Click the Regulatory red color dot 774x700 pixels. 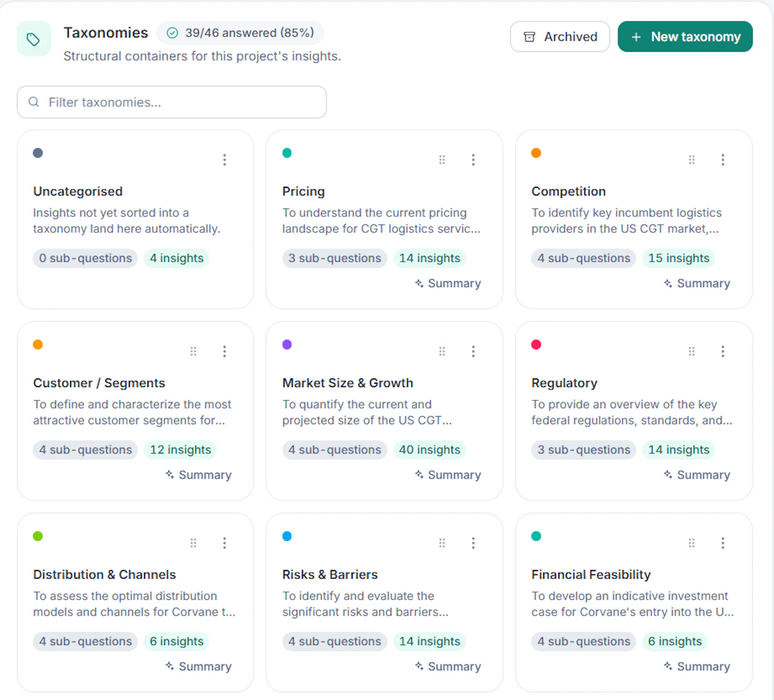[536, 344]
